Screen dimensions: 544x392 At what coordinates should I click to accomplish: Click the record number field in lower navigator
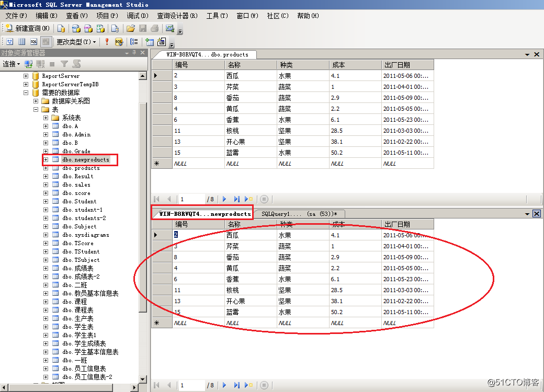click(191, 385)
